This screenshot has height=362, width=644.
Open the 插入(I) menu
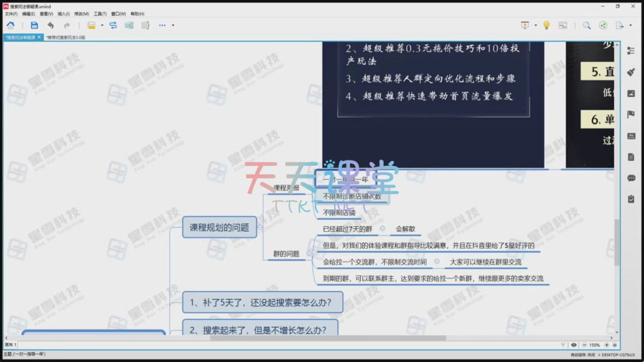pyautogui.click(x=64, y=13)
